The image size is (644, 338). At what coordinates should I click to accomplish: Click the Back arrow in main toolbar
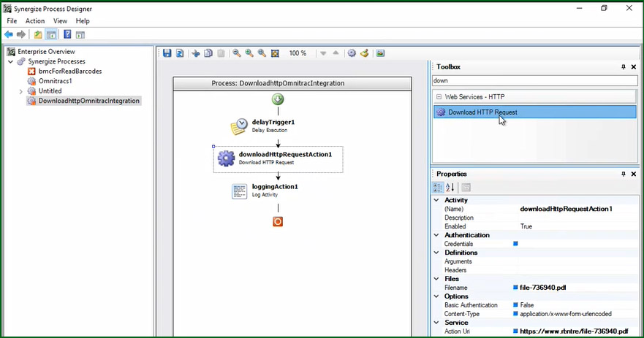9,34
